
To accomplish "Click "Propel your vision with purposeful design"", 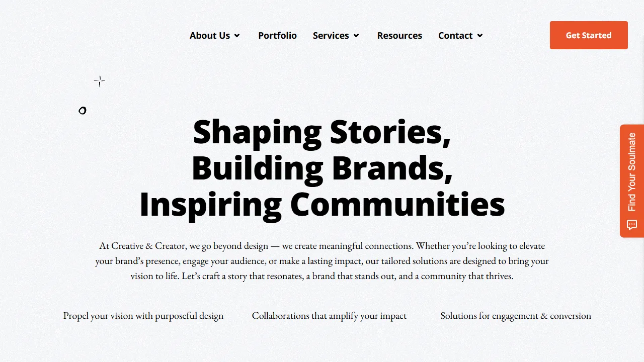I will [143, 315].
